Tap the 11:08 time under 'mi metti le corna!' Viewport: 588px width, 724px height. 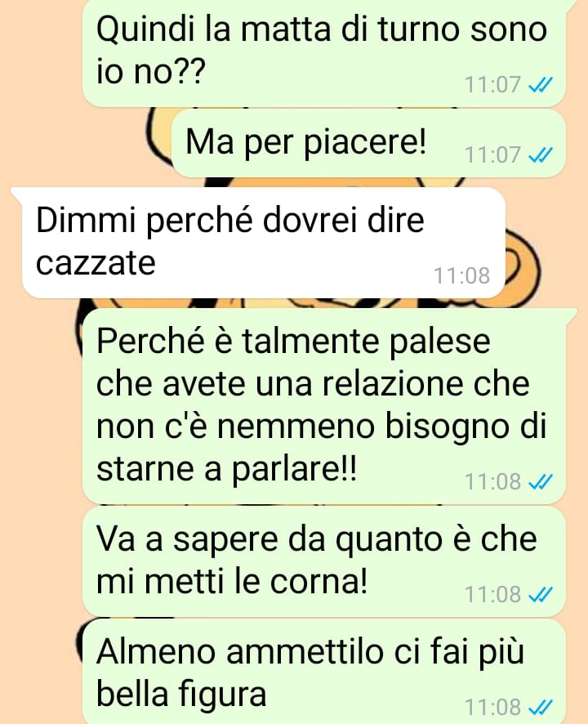tap(492, 595)
